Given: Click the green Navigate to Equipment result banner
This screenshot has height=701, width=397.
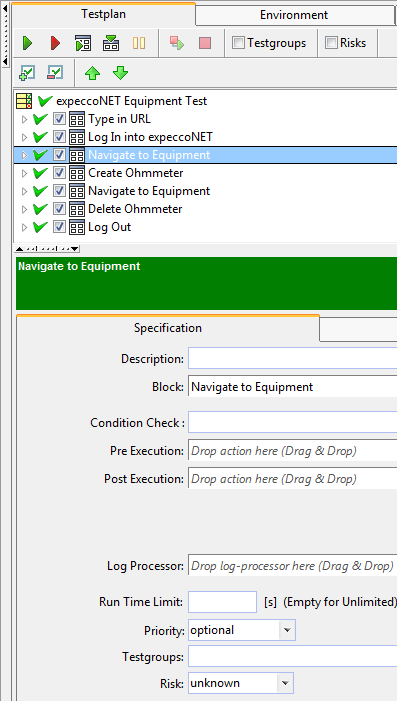Looking at the screenshot, I should coord(206,283).
